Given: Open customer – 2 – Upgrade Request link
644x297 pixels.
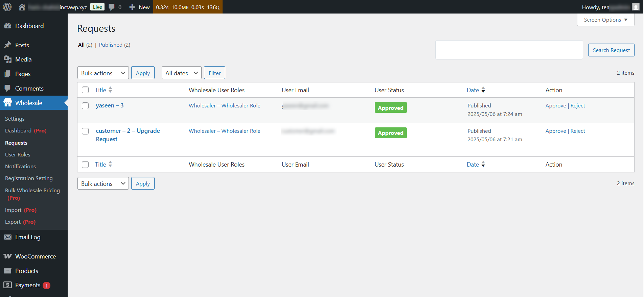Looking at the screenshot, I should [128, 135].
